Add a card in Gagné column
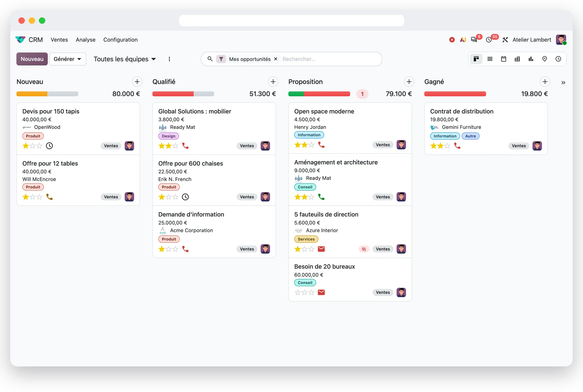The height and width of the screenshot is (392, 583). click(x=545, y=82)
